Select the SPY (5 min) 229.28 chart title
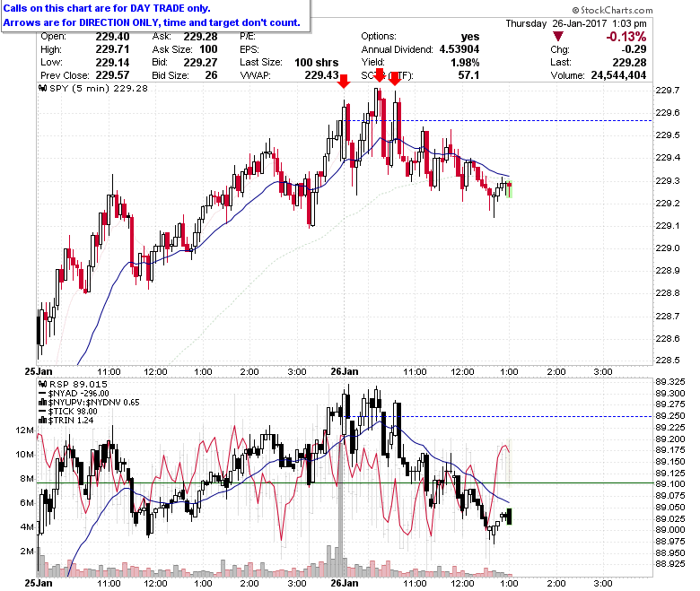This screenshot has height=591, width=700. (x=98, y=88)
